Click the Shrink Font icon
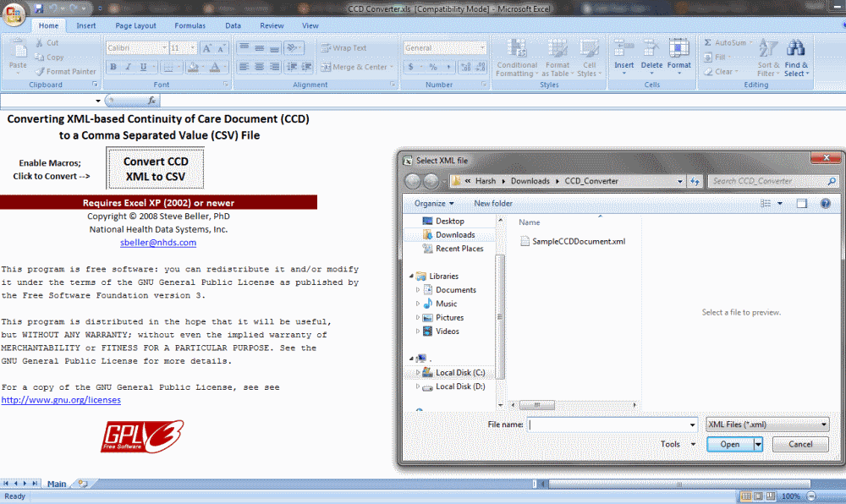Screen dimensions: 846x504 click(x=220, y=48)
